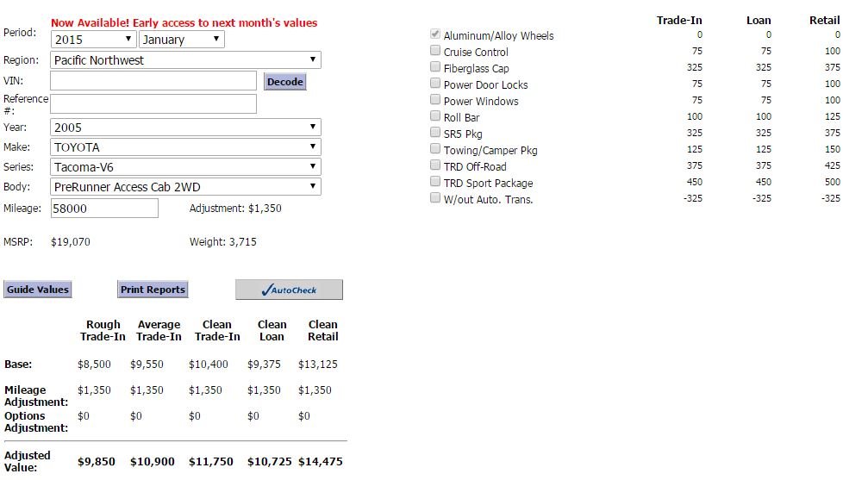Click adjusted Rough Trade-In value $9,850
Screen dimensions: 868x480
[97, 462]
